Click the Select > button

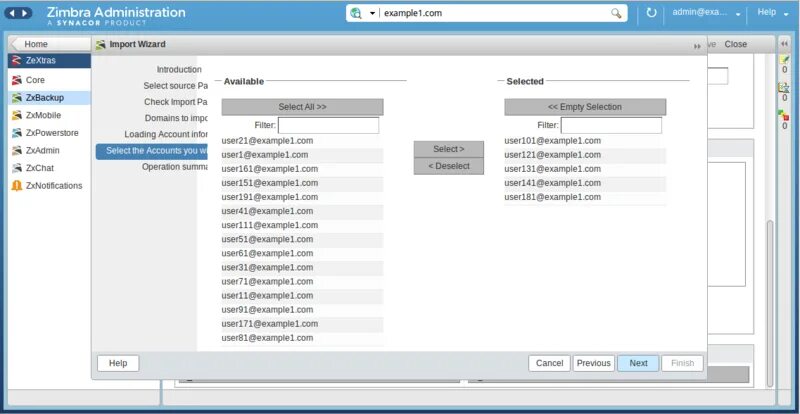(x=449, y=149)
